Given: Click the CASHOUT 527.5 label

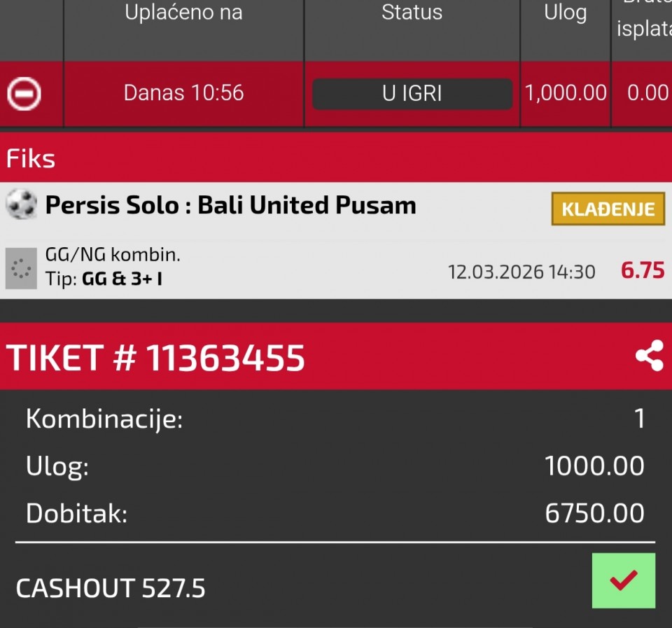Looking at the screenshot, I should point(111,588).
